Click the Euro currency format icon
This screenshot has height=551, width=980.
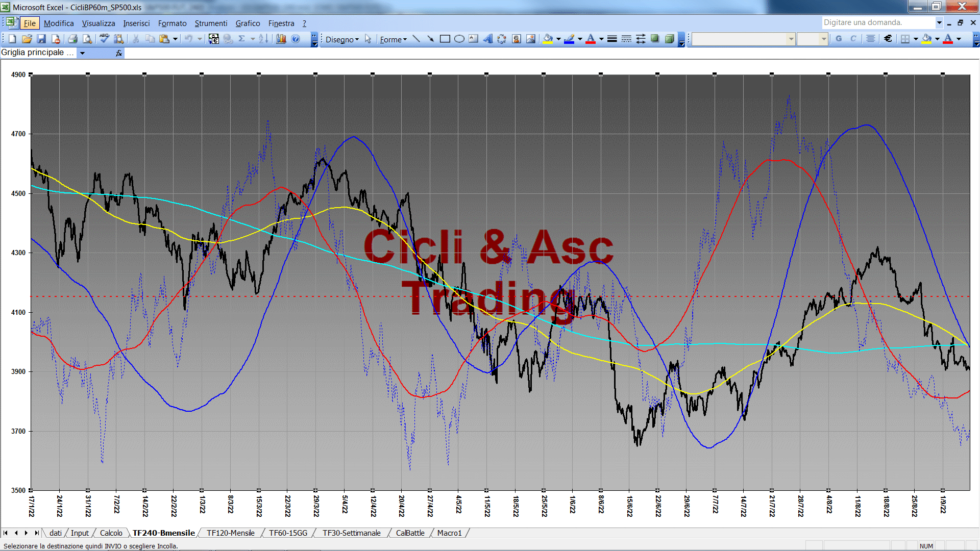point(888,39)
